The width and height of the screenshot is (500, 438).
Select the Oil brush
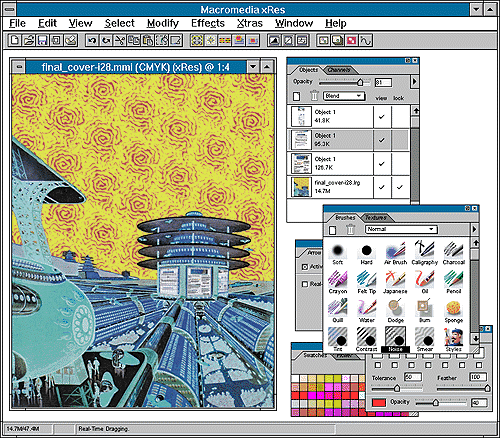tap(424, 282)
